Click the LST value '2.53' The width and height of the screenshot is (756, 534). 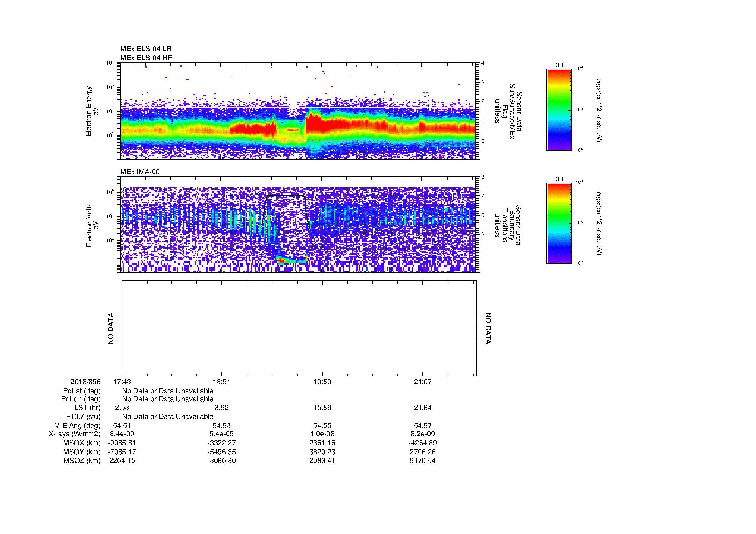pos(122,408)
